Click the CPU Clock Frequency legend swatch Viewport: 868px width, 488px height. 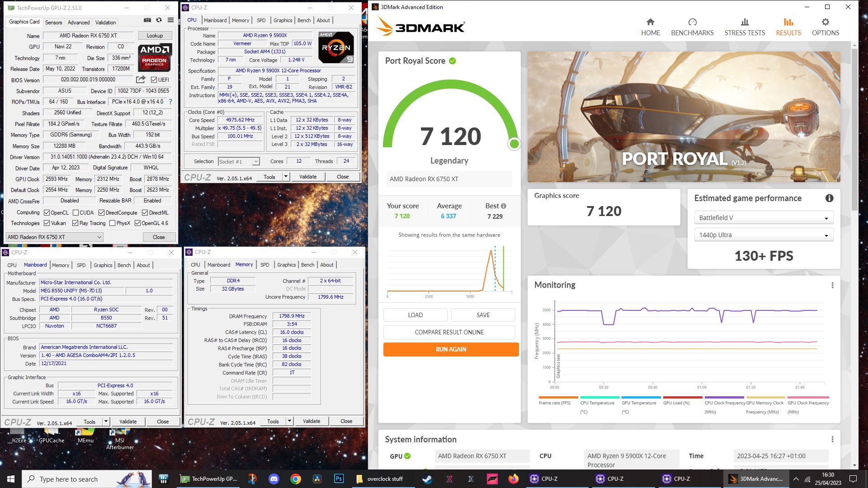click(725, 398)
